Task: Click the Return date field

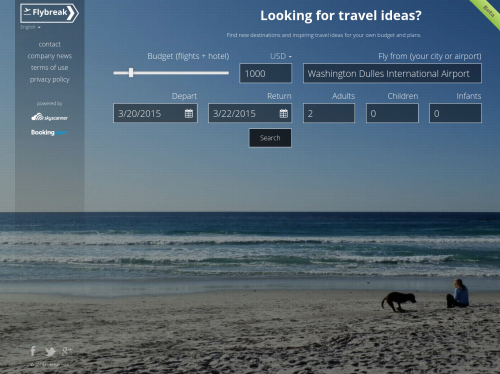Action: tap(250, 113)
